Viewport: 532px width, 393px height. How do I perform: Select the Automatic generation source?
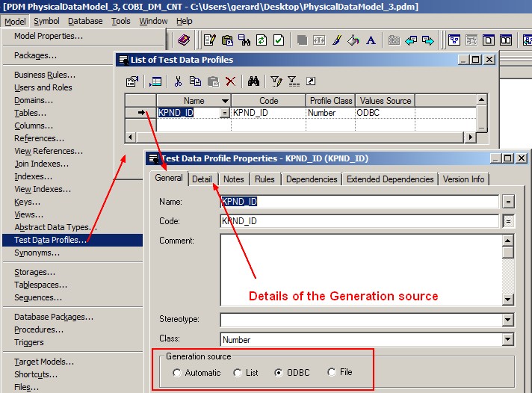tap(177, 373)
